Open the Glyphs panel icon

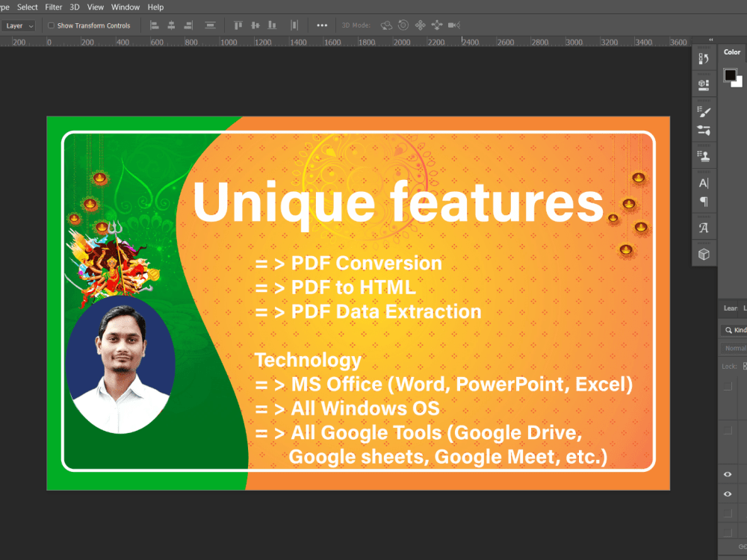(x=704, y=228)
